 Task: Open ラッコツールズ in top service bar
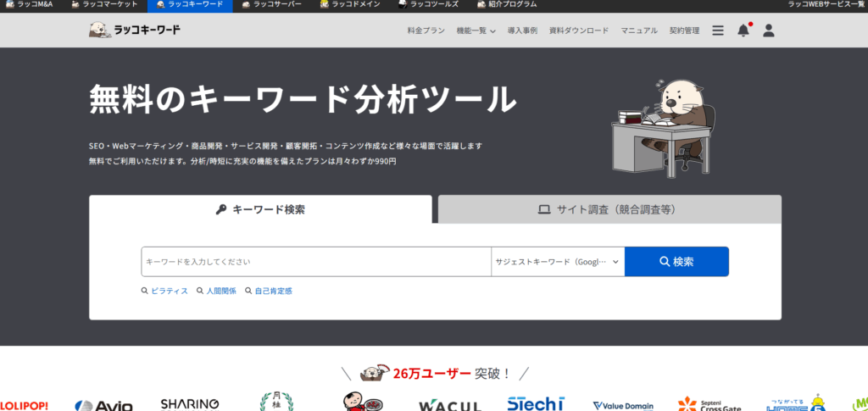pos(428,4)
